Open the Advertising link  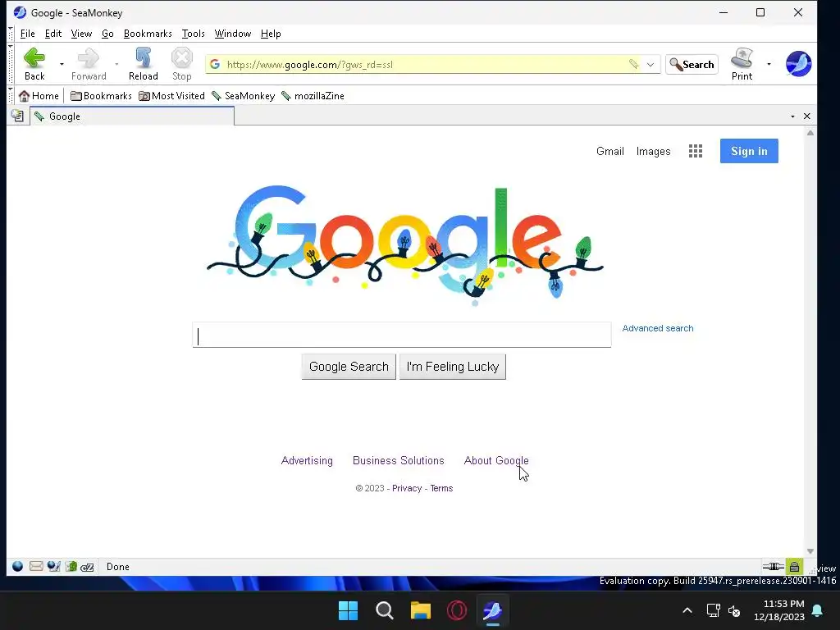click(307, 461)
